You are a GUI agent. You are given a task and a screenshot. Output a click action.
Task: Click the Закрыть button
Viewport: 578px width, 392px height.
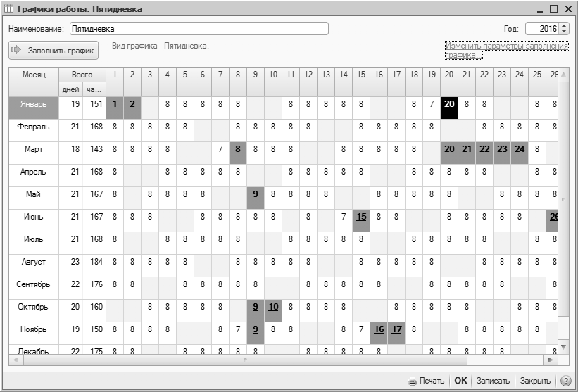point(534,381)
